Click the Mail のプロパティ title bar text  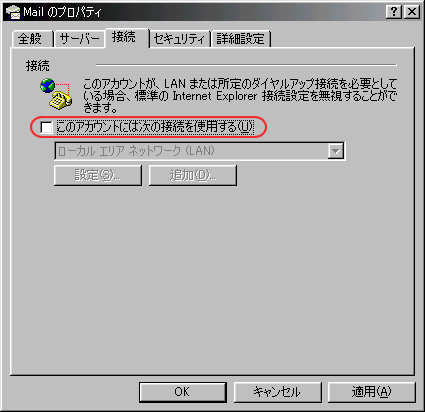pos(62,12)
